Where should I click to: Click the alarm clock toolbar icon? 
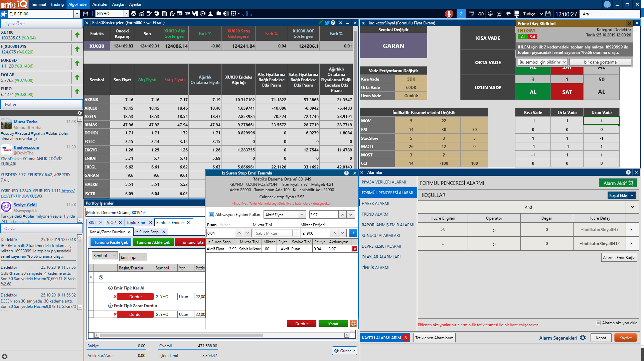[233, 14]
